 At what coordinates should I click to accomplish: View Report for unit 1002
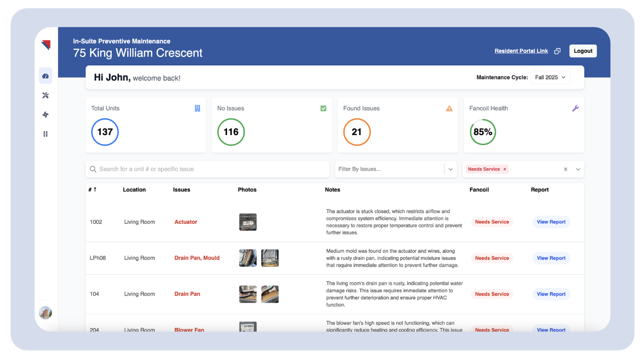coord(551,221)
